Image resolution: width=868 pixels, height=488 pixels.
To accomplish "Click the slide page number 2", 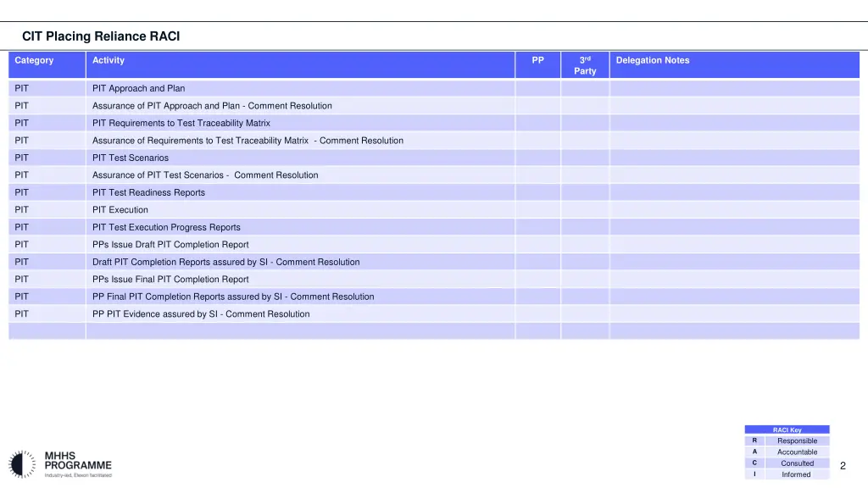I will pyautogui.click(x=843, y=466).
